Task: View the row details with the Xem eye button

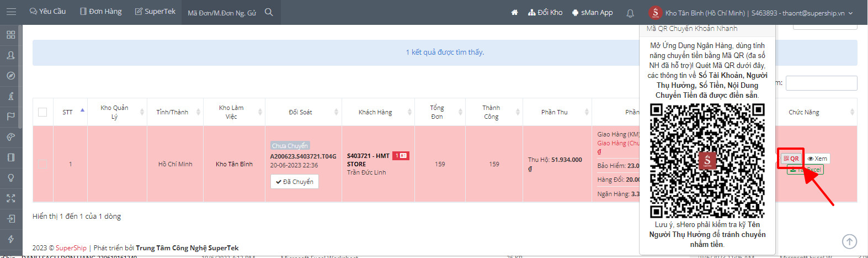Action: [x=817, y=159]
